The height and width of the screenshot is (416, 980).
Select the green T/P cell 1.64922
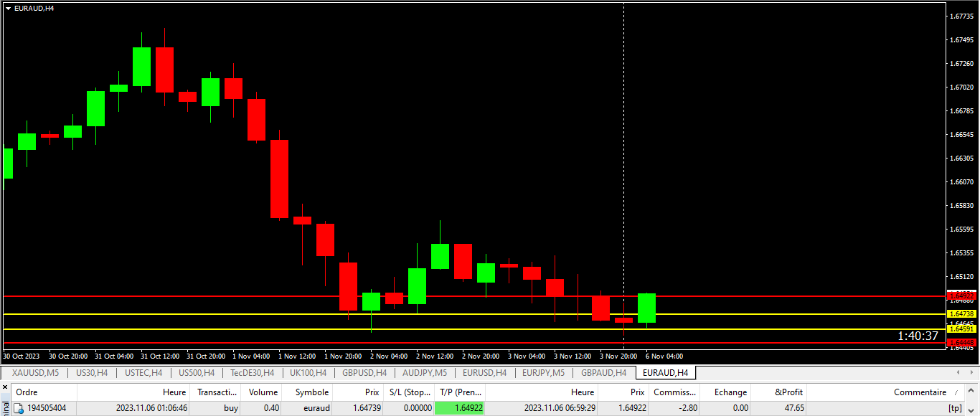pos(460,408)
